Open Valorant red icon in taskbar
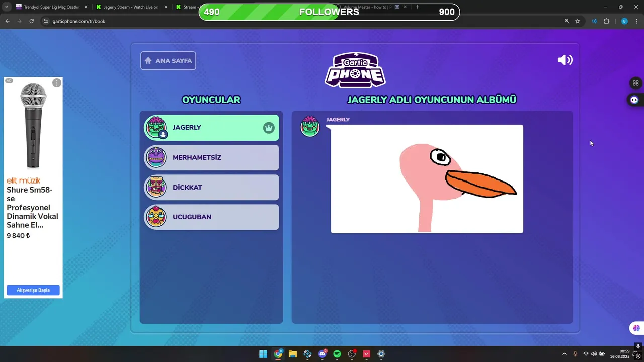Viewport: 644px width, 362px height. pos(367,354)
